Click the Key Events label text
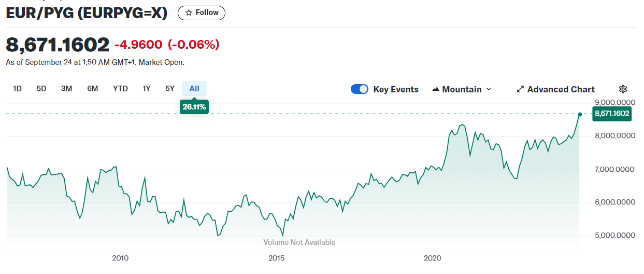The width and height of the screenshot is (644, 274). (396, 89)
